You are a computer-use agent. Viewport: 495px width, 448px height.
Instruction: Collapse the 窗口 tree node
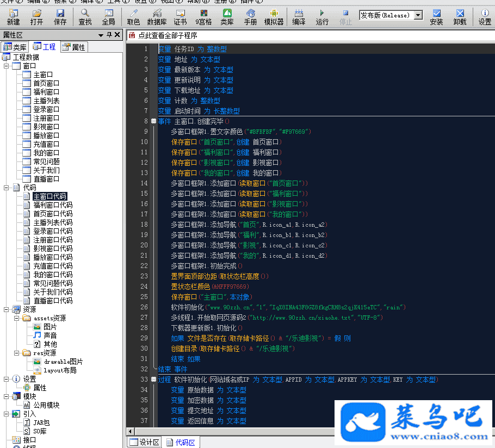(x=7, y=66)
